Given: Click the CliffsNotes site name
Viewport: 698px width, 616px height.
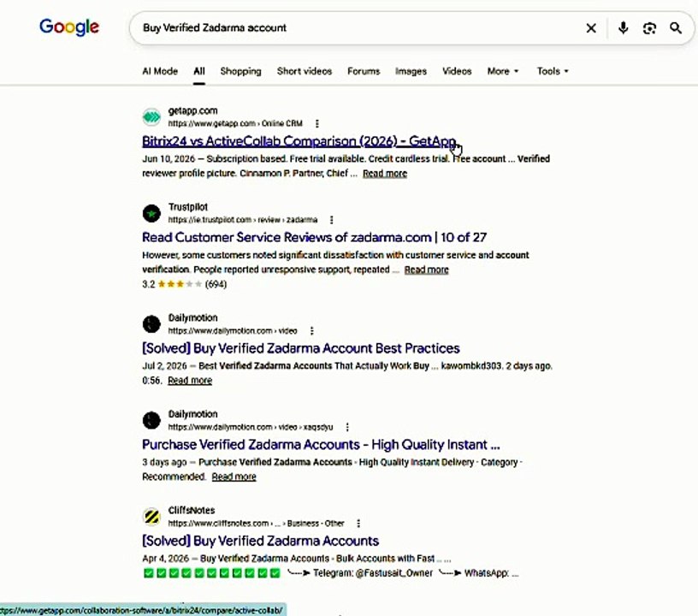Looking at the screenshot, I should click(x=192, y=511).
